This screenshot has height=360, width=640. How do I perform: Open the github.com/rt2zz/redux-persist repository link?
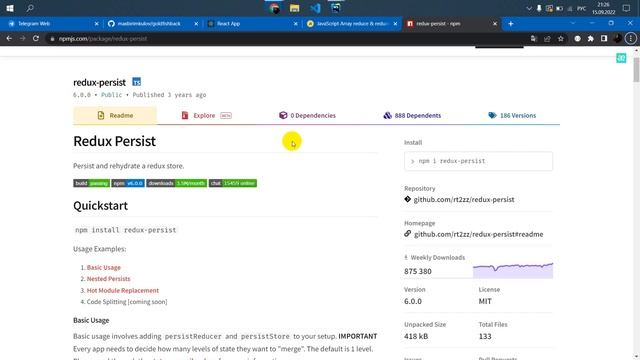464,200
